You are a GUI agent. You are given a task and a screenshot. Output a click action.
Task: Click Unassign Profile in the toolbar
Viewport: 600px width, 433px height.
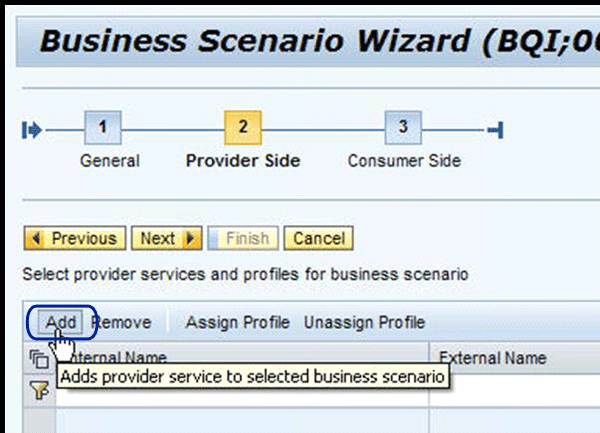click(364, 322)
